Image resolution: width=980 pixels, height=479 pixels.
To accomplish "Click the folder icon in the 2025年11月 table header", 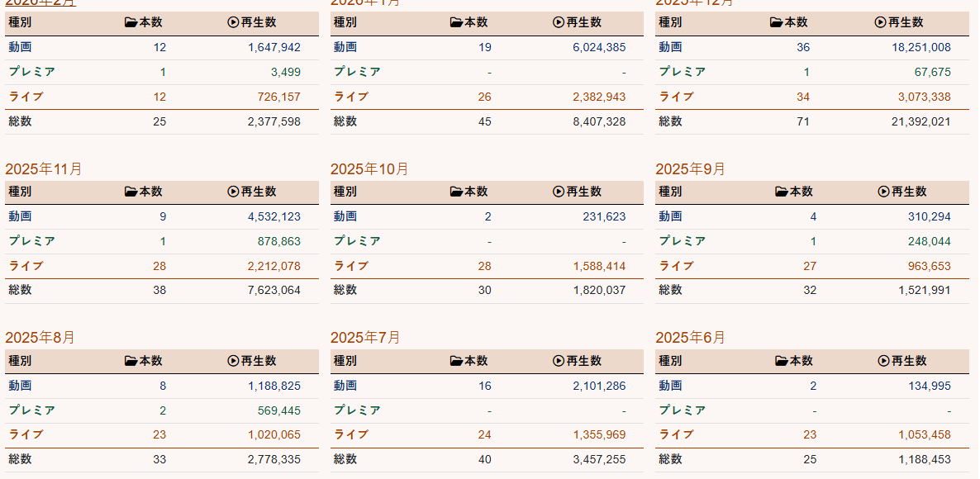I will [x=131, y=192].
